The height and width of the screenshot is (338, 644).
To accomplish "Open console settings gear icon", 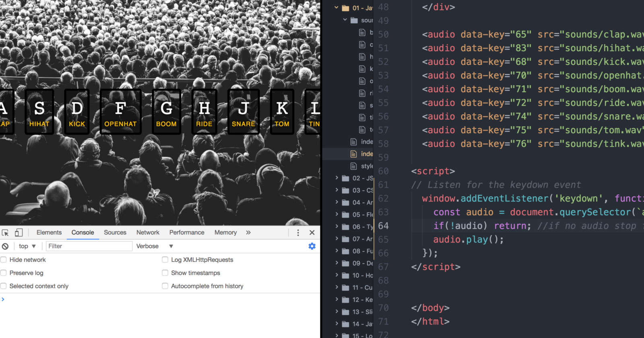I will 312,246.
